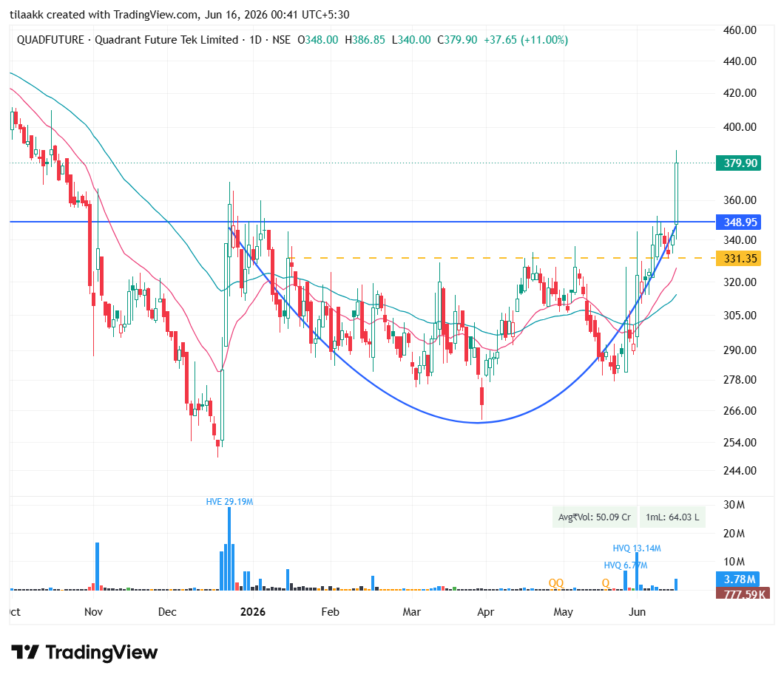Click the TradingView logo at bottom left
784x680 pixels.
pyautogui.click(x=84, y=652)
